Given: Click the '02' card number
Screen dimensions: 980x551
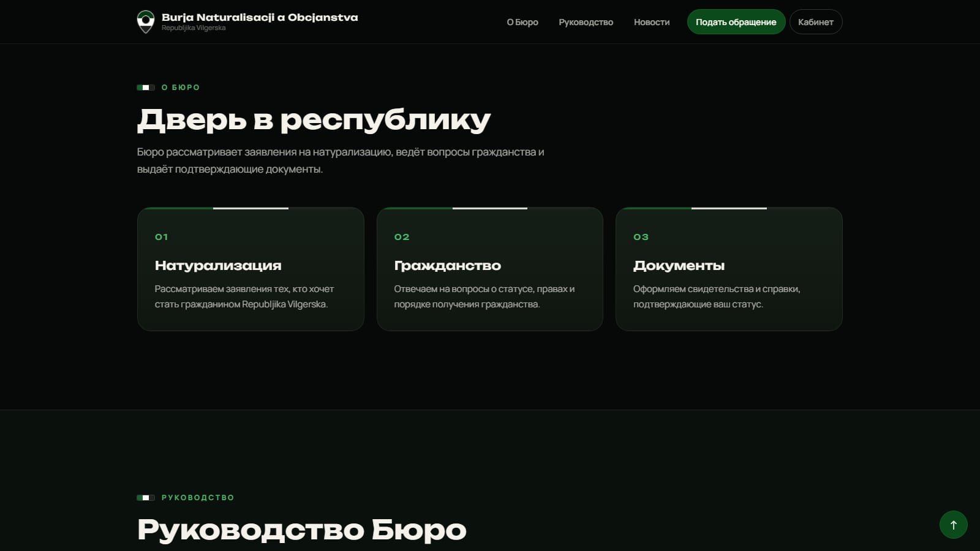Looking at the screenshot, I should [x=402, y=237].
